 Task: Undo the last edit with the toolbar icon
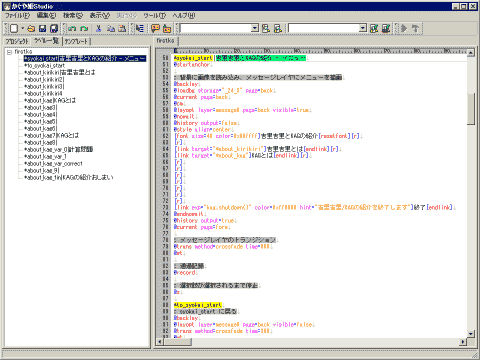[72, 29]
